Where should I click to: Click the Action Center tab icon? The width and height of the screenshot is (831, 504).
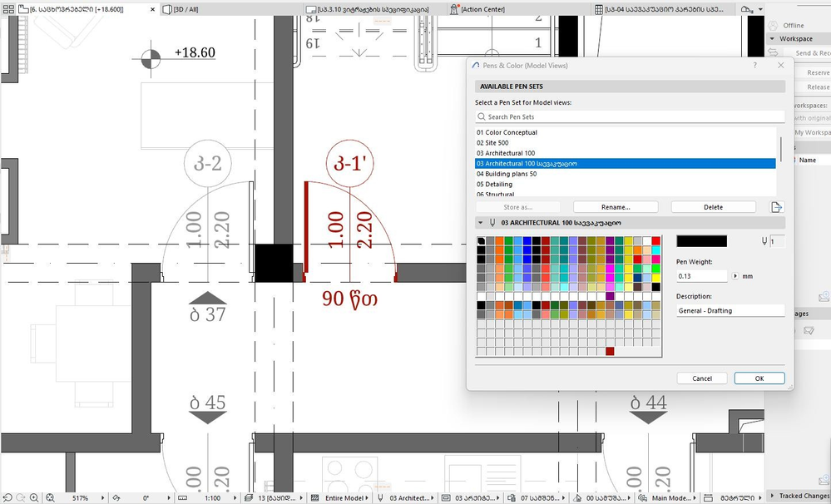point(454,9)
